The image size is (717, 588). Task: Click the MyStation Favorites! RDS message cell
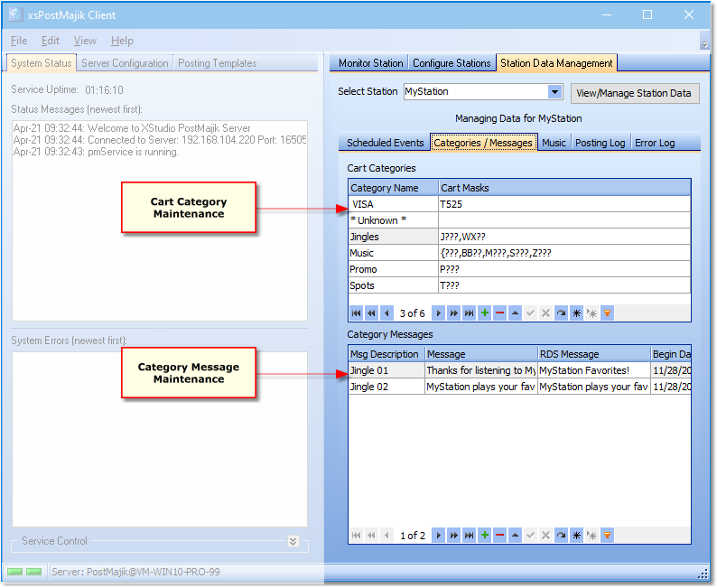click(x=594, y=370)
